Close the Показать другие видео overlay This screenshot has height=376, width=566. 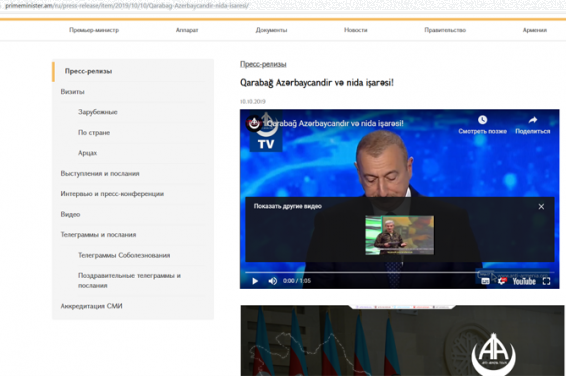541,206
